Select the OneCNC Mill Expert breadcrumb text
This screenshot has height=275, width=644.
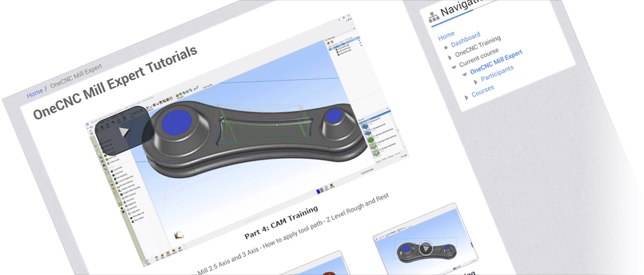(x=76, y=77)
